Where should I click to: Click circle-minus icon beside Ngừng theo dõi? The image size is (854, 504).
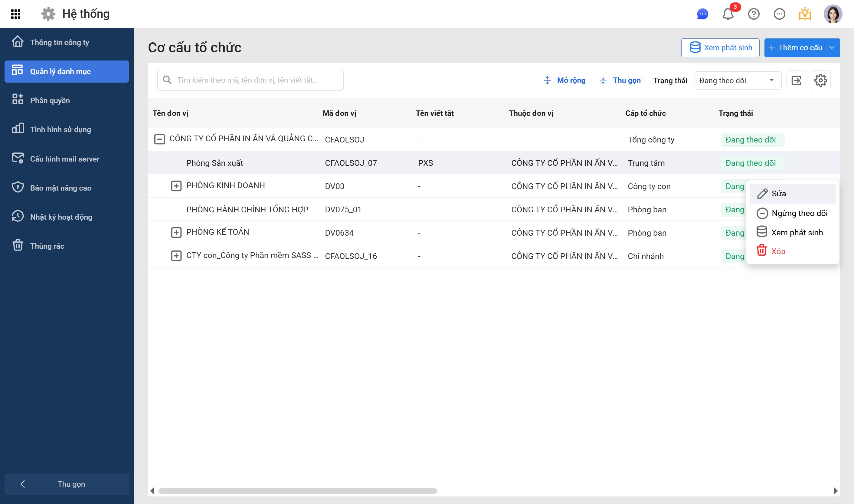[x=762, y=213]
